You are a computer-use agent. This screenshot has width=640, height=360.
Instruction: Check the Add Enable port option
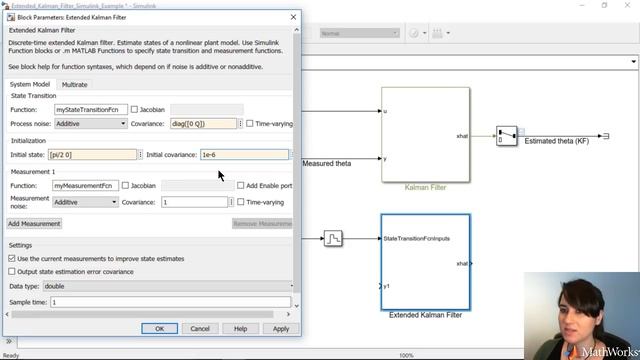pyautogui.click(x=240, y=185)
